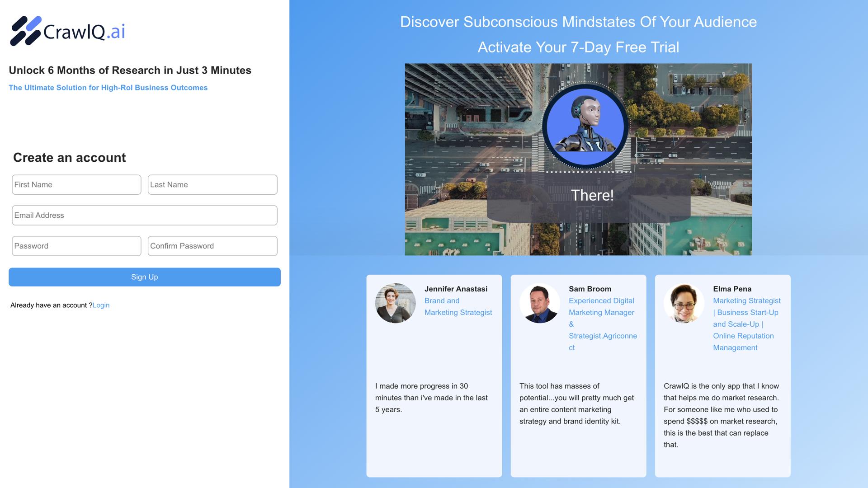This screenshot has height=488, width=868.
Task: Click the "There!" caption overlay
Action: point(592,196)
